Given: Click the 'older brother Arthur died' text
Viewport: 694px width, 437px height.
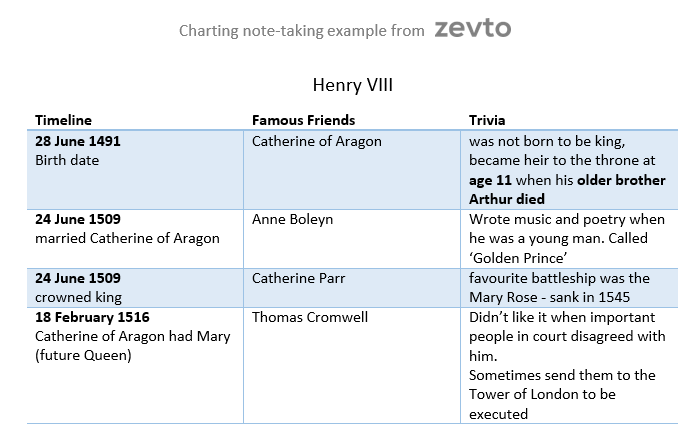Looking at the screenshot, I should 567,189.
